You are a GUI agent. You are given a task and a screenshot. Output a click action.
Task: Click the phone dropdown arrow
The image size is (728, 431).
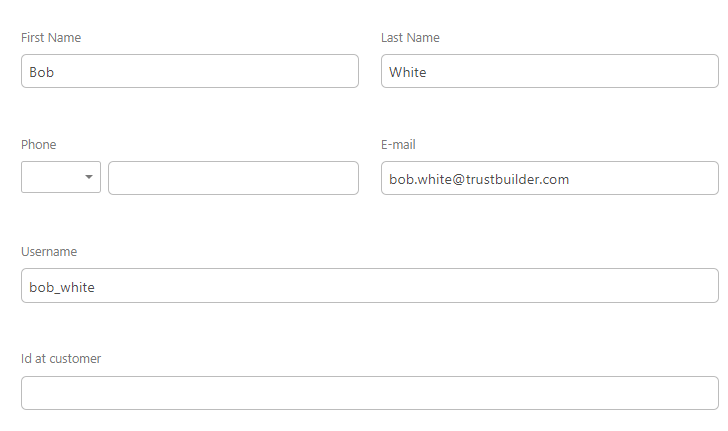[89, 178]
